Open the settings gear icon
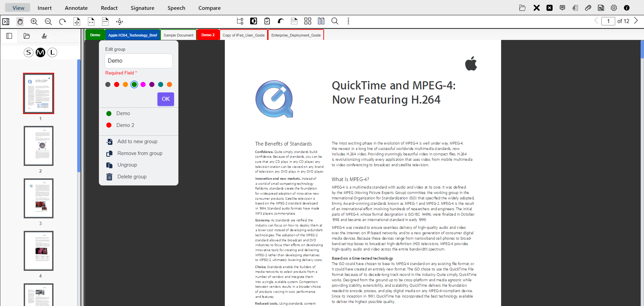 point(614,8)
